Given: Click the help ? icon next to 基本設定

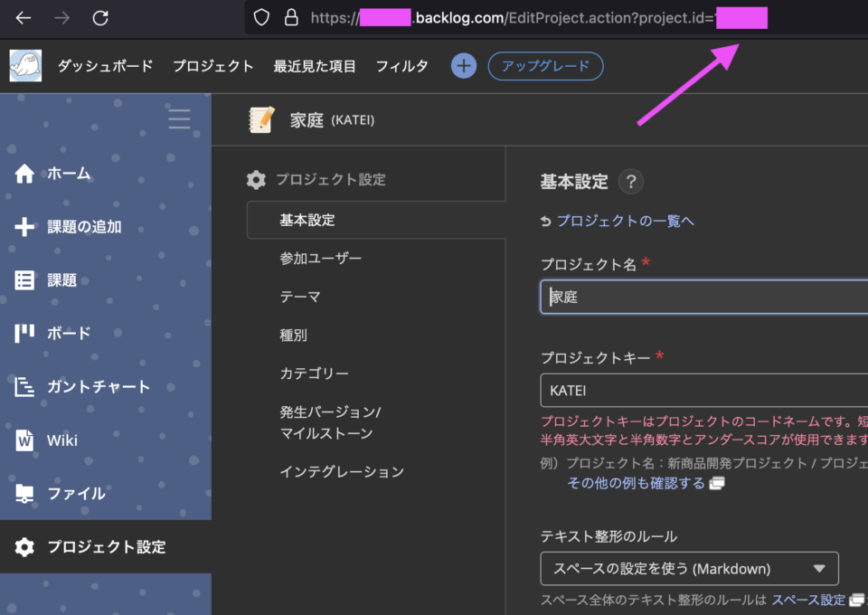Looking at the screenshot, I should tap(630, 181).
